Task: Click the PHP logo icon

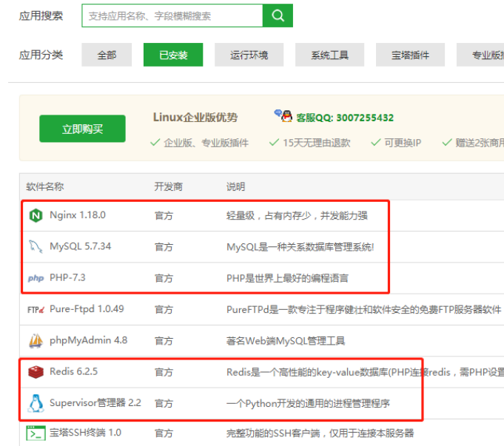Action: (36, 278)
